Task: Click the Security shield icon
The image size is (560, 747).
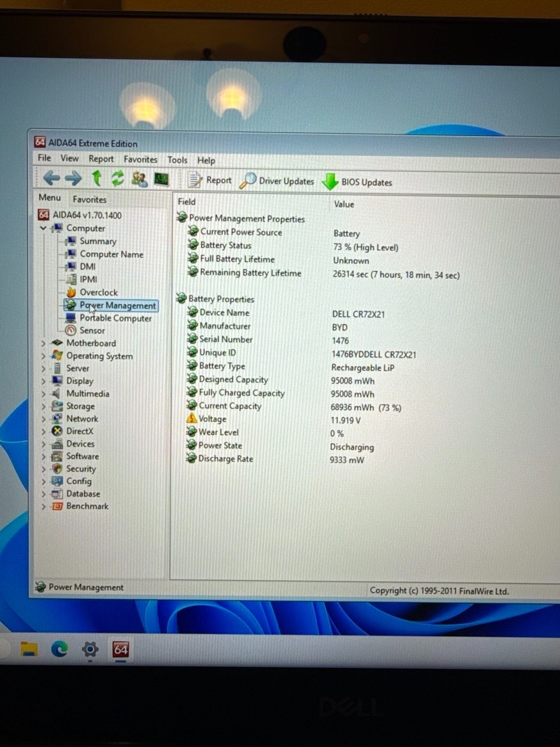Action: [x=57, y=469]
